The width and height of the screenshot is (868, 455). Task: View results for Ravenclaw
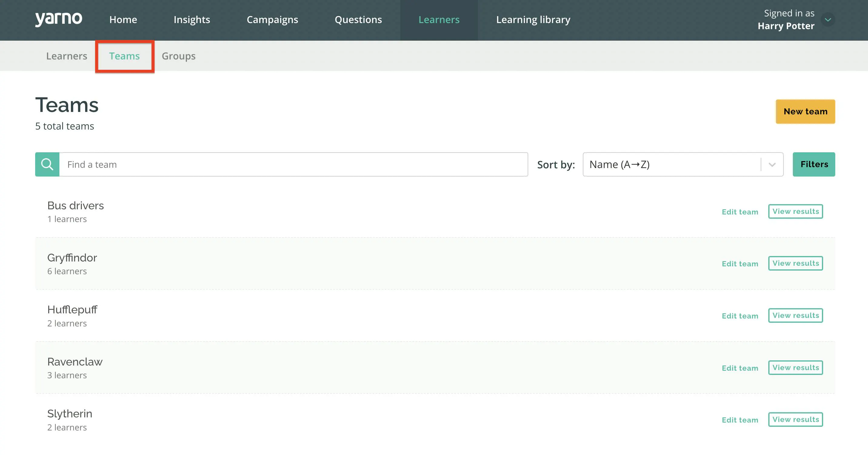[x=796, y=368]
